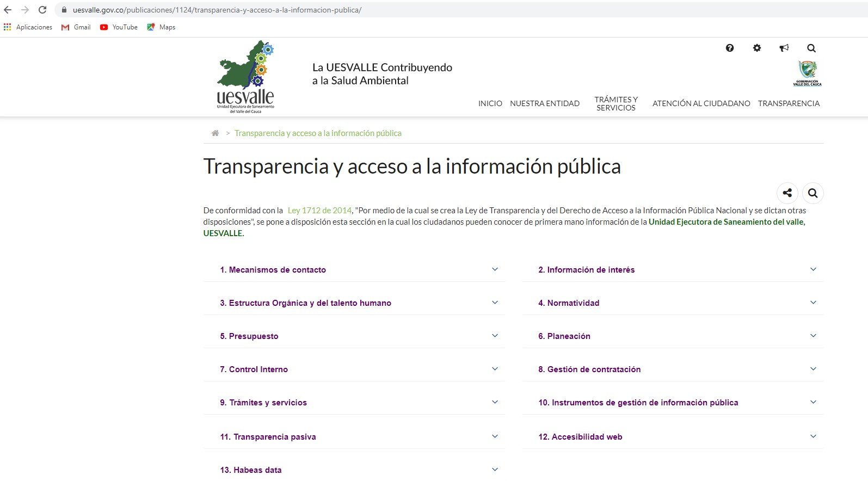The width and height of the screenshot is (868, 481).
Task: Open the INICIO menu
Action: tap(490, 103)
